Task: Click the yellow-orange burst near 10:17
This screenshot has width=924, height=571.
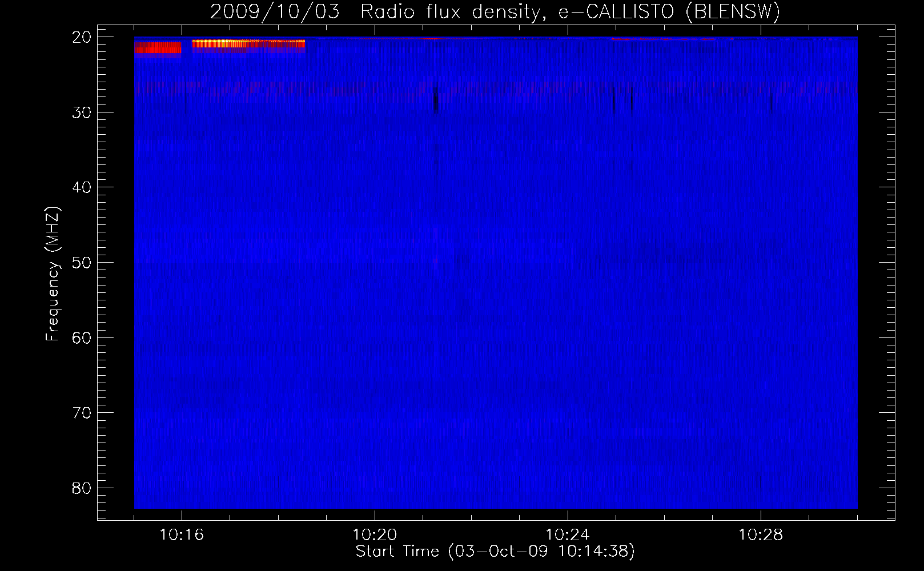Action: pos(248,43)
